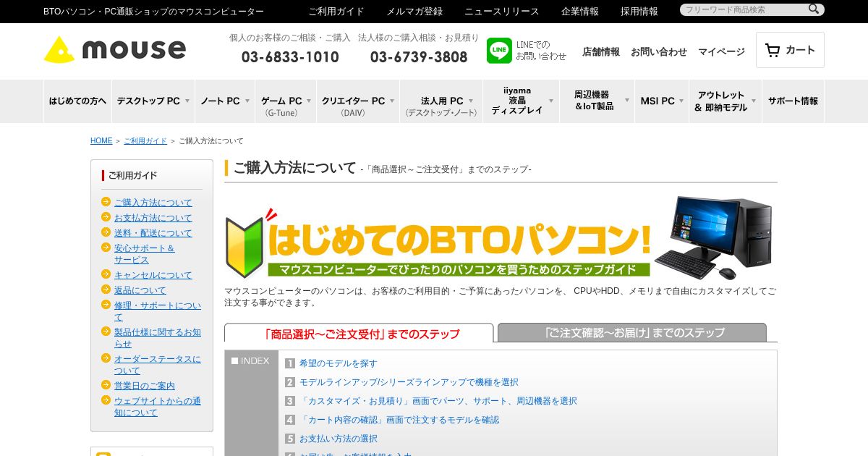Click arrow icon beside 送料・配送について
The height and width of the screenshot is (456, 868).
click(106, 232)
